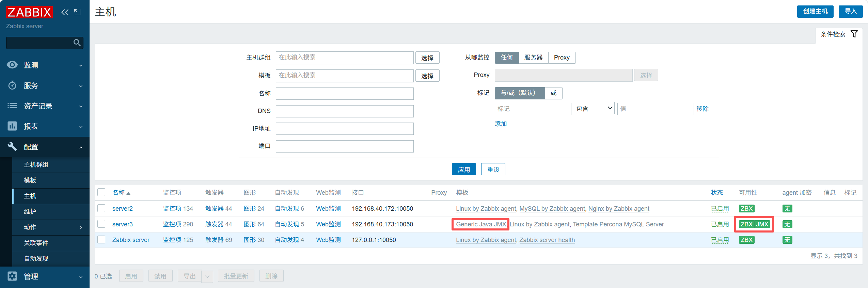Click the 无 encryption badge for server3
The image size is (868, 288).
[787, 224]
